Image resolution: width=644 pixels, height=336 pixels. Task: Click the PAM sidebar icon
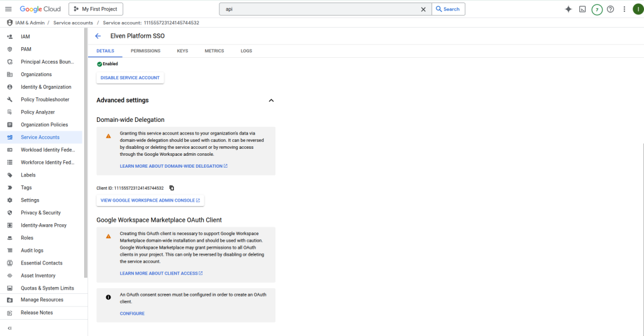[10, 49]
